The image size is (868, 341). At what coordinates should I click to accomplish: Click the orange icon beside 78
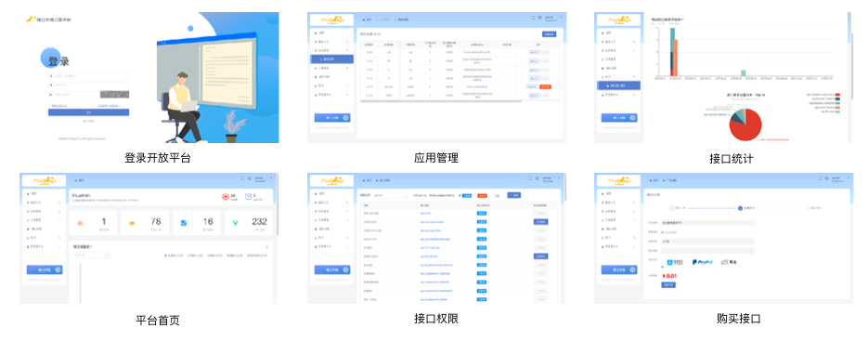(x=132, y=223)
